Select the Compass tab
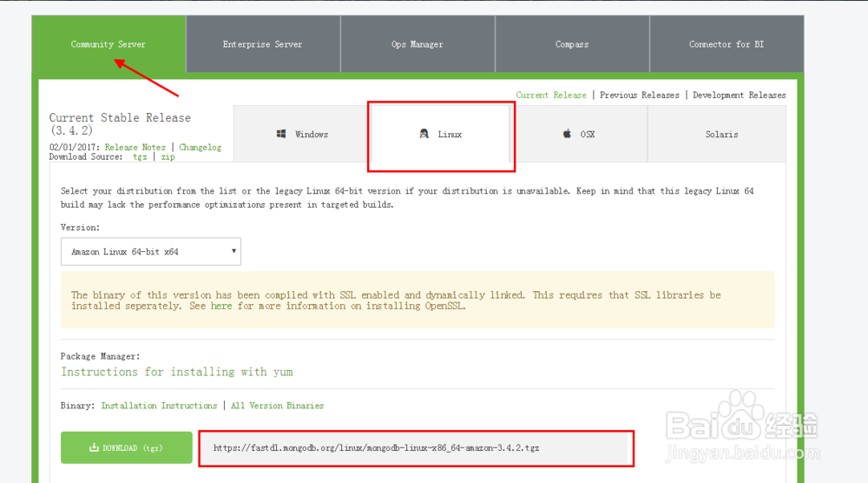The image size is (868, 483). tap(572, 44)
